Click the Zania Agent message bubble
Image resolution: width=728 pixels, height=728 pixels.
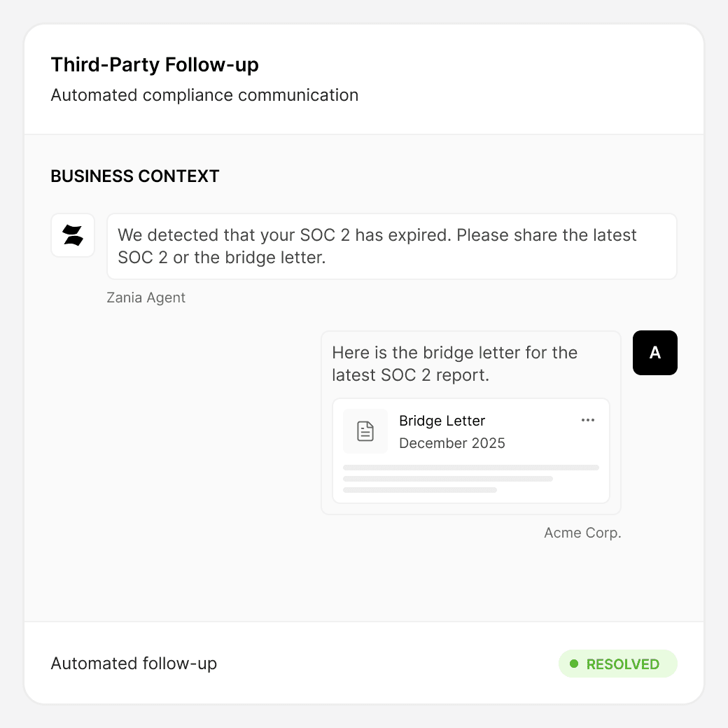[x=392, y=246]
